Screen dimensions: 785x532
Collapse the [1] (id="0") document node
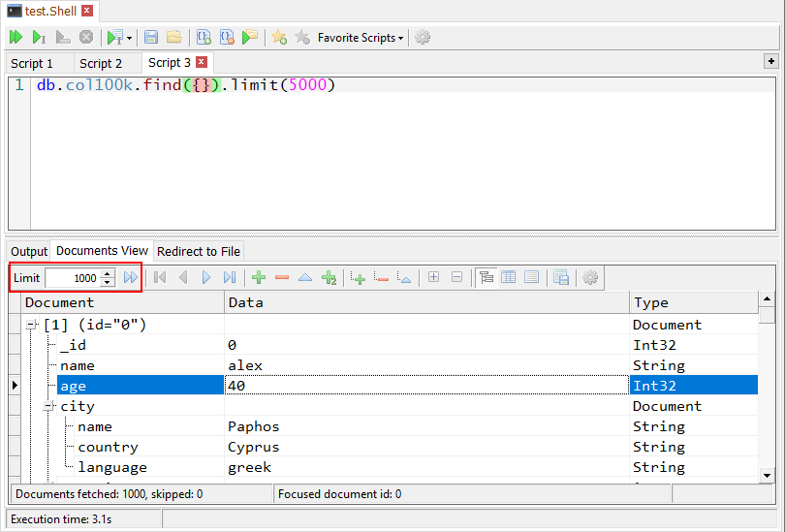tap(32, 326)
